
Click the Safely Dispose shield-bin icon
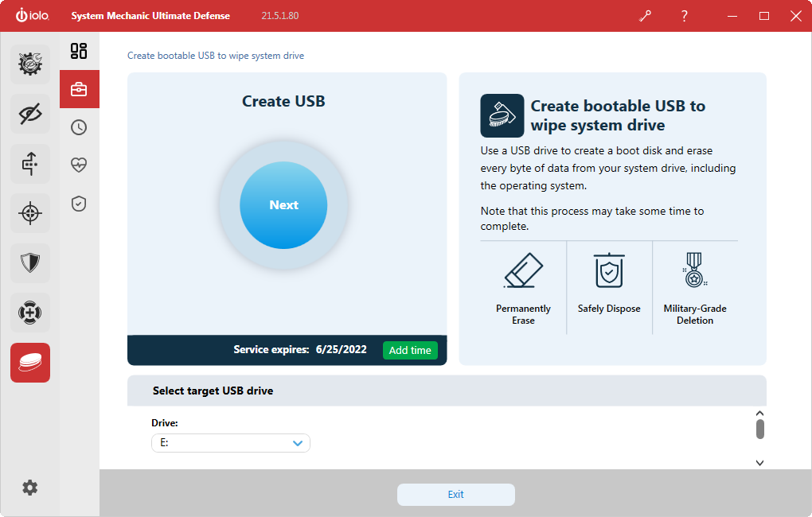(609, 270)
